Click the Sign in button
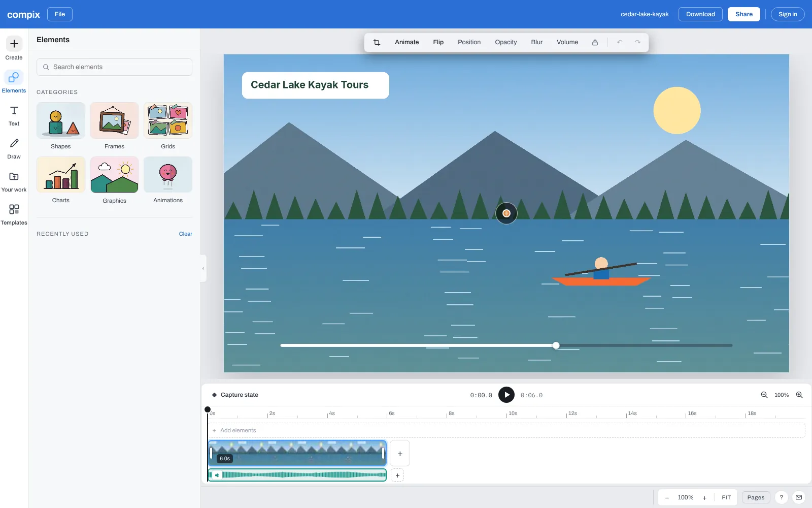The image size is (812, 508). [788, 14]
